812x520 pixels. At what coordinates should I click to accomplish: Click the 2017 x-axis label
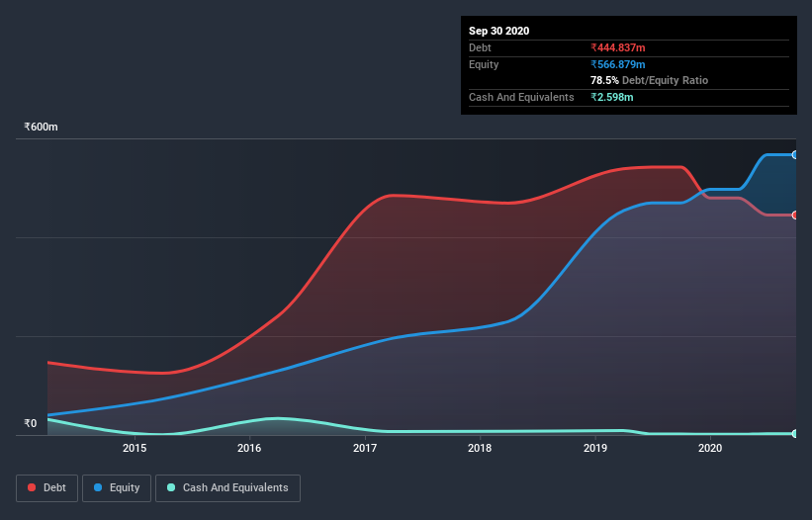[365, 448]
